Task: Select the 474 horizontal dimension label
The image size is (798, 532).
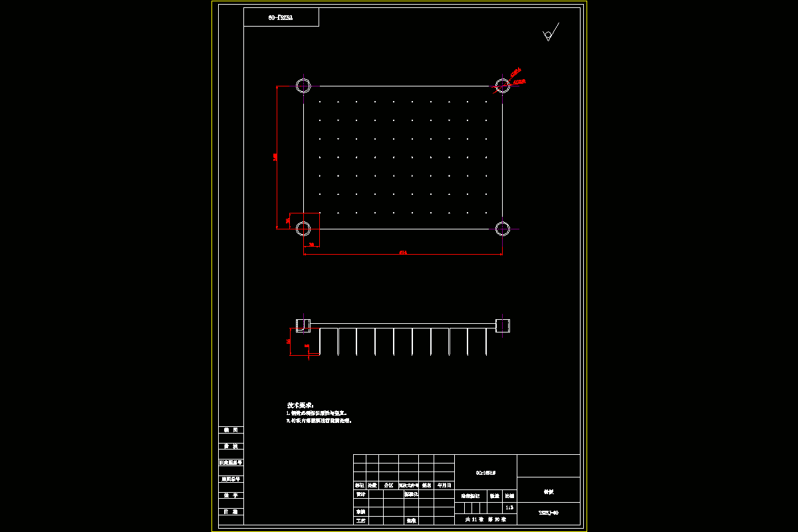Action: click(403, 252)
